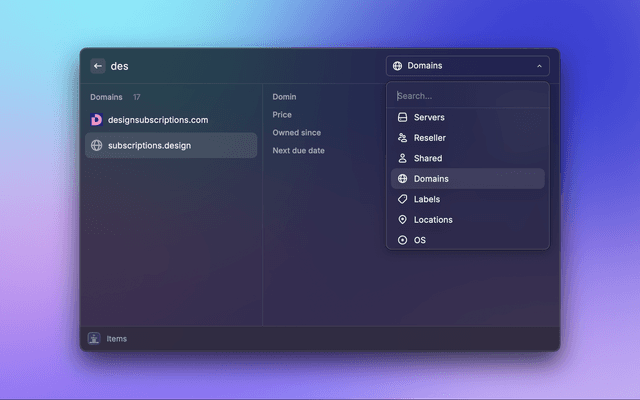Click the main search field containing "des"
The image size is (640, 400).
click(x=240, y=66)
